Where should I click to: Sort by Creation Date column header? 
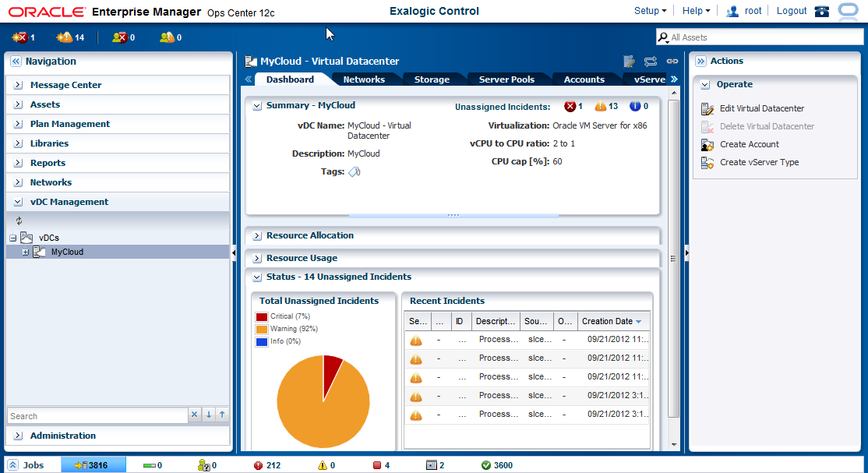(612, 321)
